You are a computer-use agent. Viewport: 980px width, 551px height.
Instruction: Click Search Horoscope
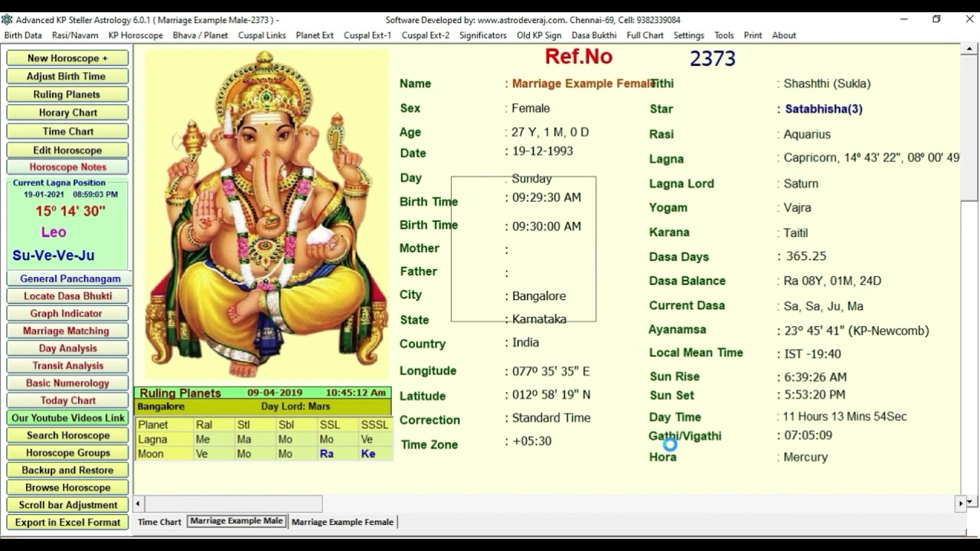point(67,435)
